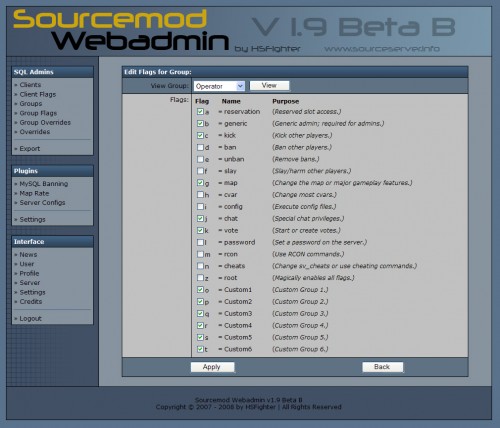
Task: Open Clients in SQL Admins menu
Action: point(30,85)
